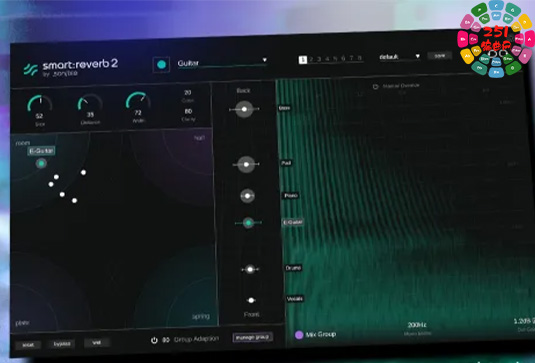
Task: Open the default preset dropdown
Action: coord(399,56)
